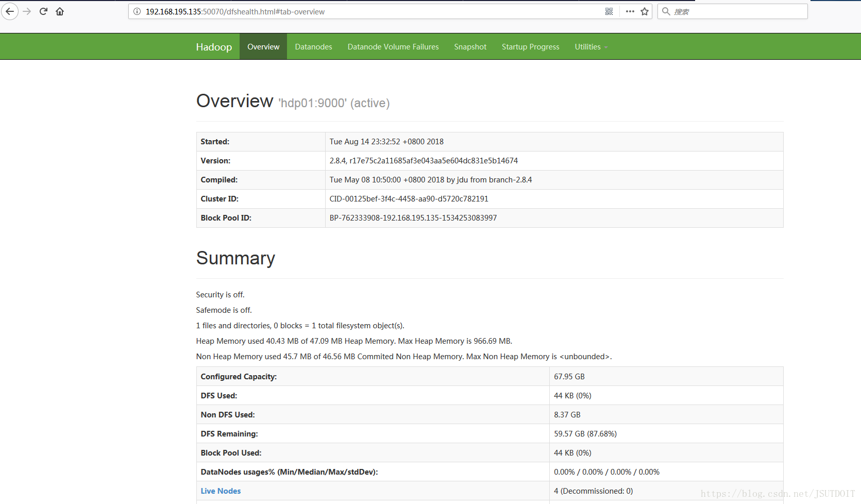
Task: Click the Summary heading
Action: point(235,258)
